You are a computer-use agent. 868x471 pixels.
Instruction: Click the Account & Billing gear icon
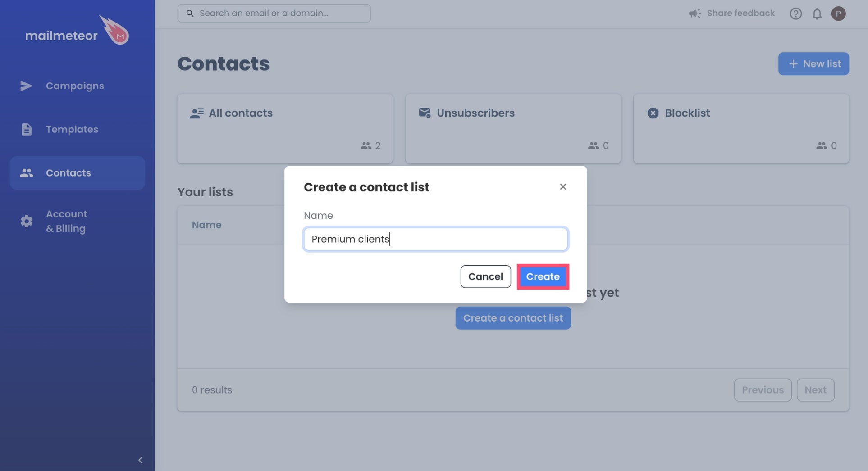26,221
